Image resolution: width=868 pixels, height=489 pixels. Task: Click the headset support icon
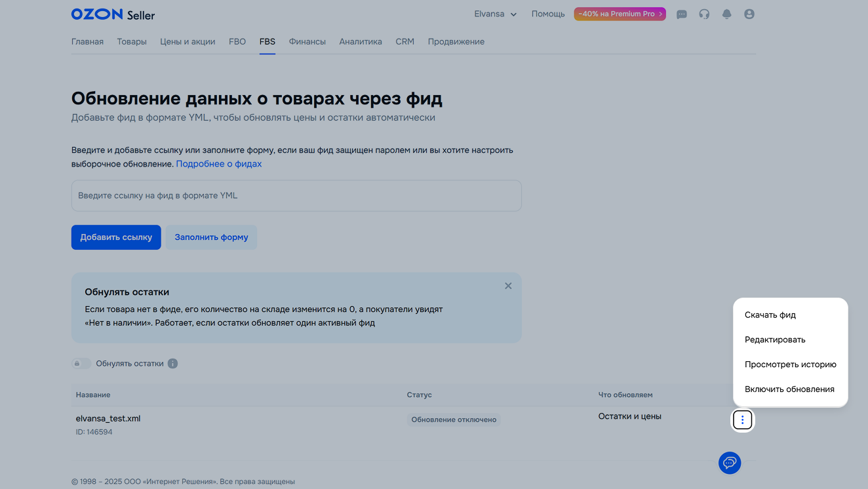(704, 14)
